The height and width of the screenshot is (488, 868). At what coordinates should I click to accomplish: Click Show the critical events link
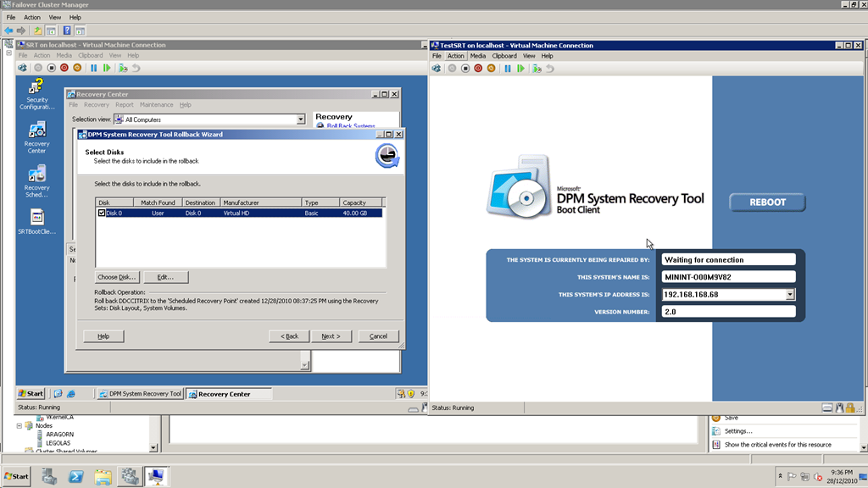[x=778, y=444]
